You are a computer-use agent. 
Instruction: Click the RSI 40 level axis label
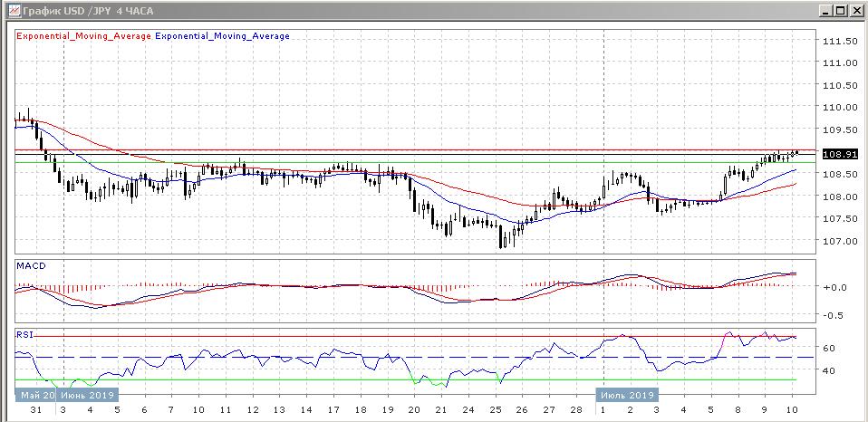828,369
